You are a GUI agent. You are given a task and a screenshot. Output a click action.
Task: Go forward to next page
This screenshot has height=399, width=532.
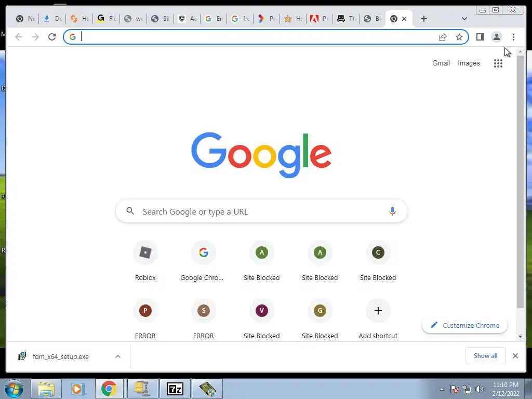(x=35, y=37)
